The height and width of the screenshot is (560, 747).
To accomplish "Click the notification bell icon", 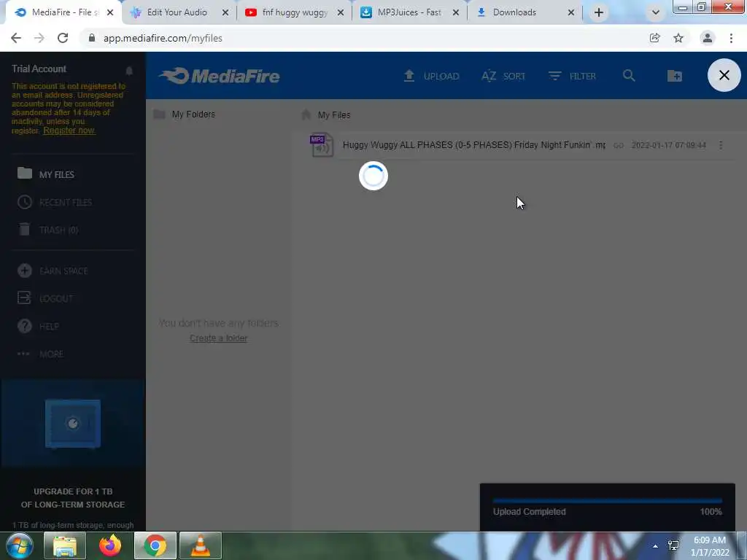I will [x=129, y=71].
